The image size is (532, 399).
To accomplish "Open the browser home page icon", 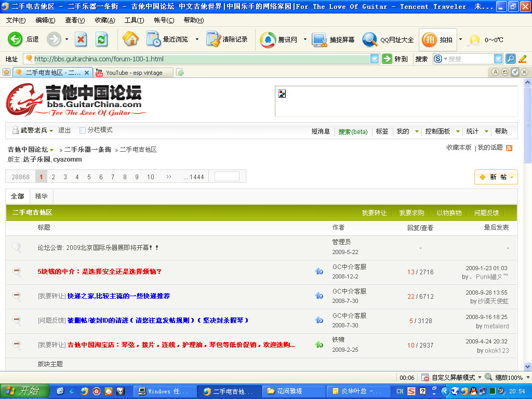I will 130,39.
